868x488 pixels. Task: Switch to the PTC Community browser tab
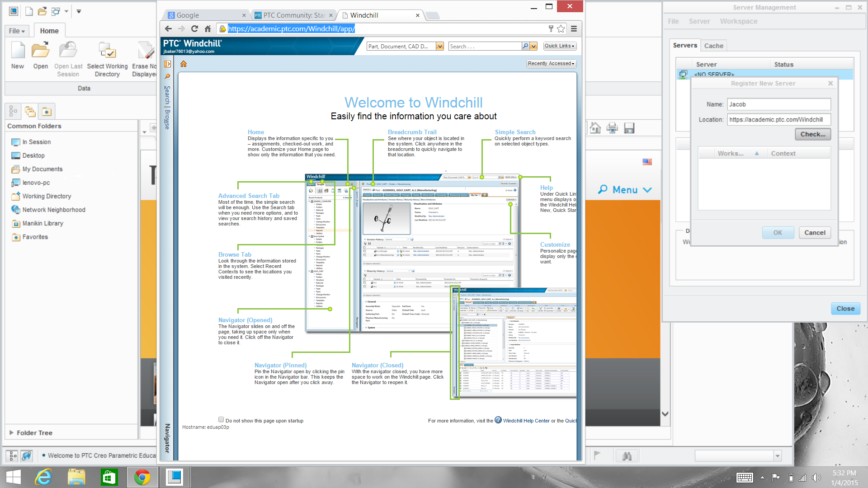[x=294, y=15]
